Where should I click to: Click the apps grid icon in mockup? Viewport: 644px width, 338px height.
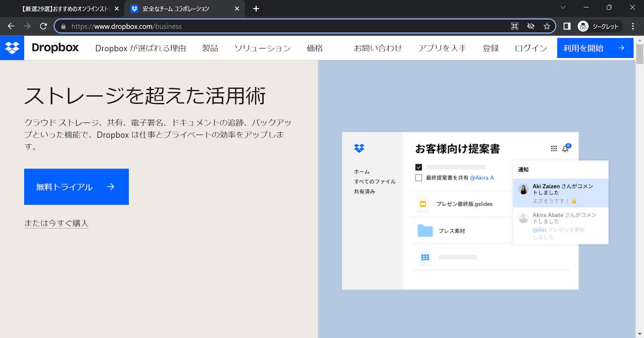554,148
